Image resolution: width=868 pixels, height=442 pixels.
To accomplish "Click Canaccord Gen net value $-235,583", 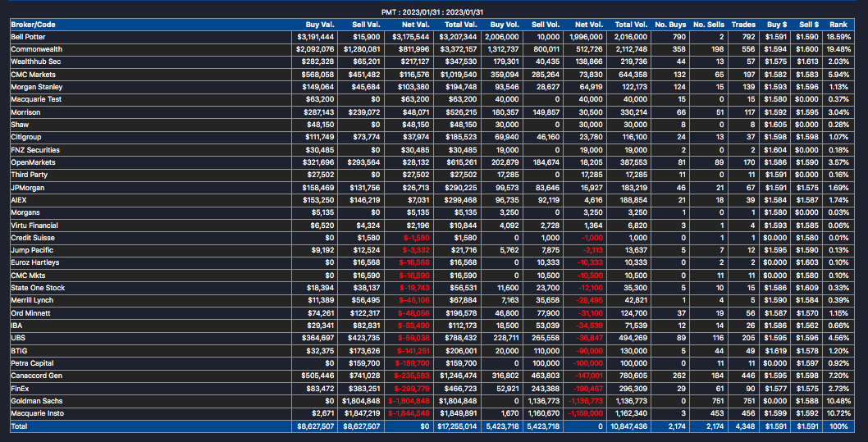I will (412, 376).
